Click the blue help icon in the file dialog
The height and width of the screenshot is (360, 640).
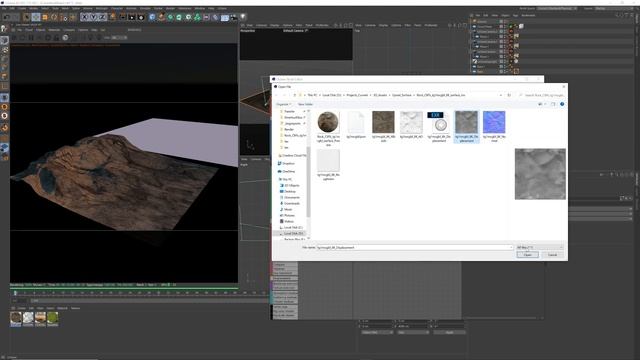(x=562, y=104)
